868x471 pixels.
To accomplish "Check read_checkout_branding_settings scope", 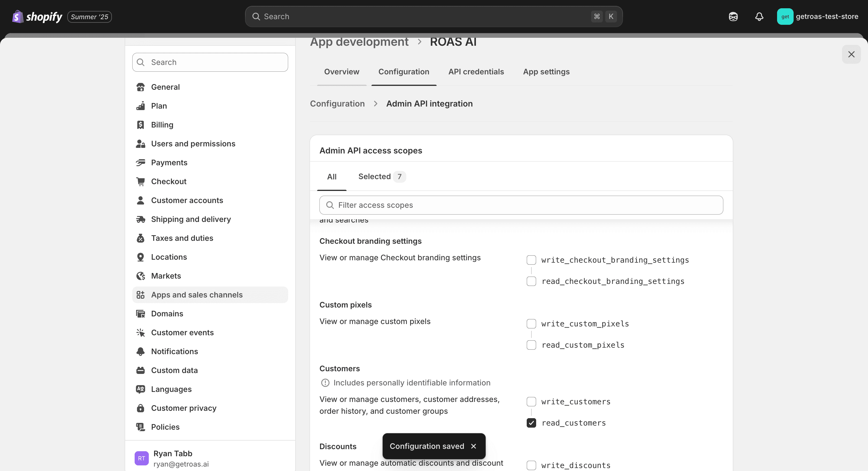I will pos(531,281).
